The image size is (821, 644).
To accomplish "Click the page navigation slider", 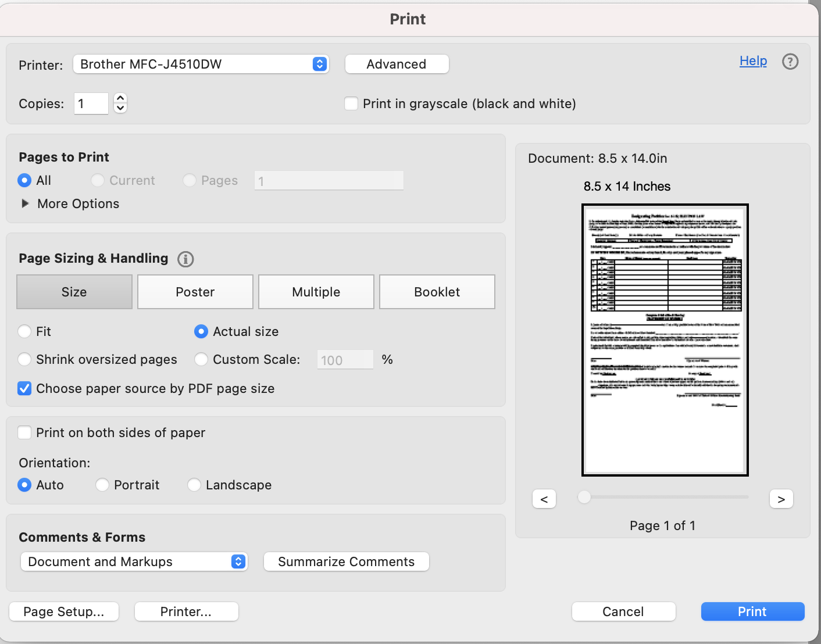I will pyautogui.click(x=663, y=497).
